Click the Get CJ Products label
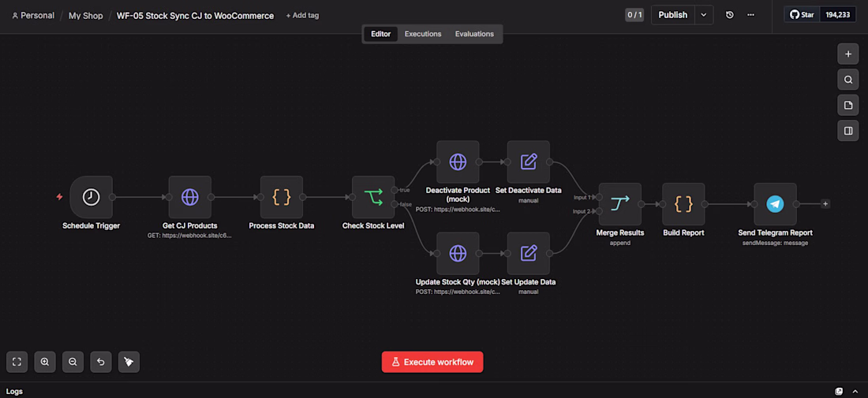The image size is (868, 398). (190, 225)
